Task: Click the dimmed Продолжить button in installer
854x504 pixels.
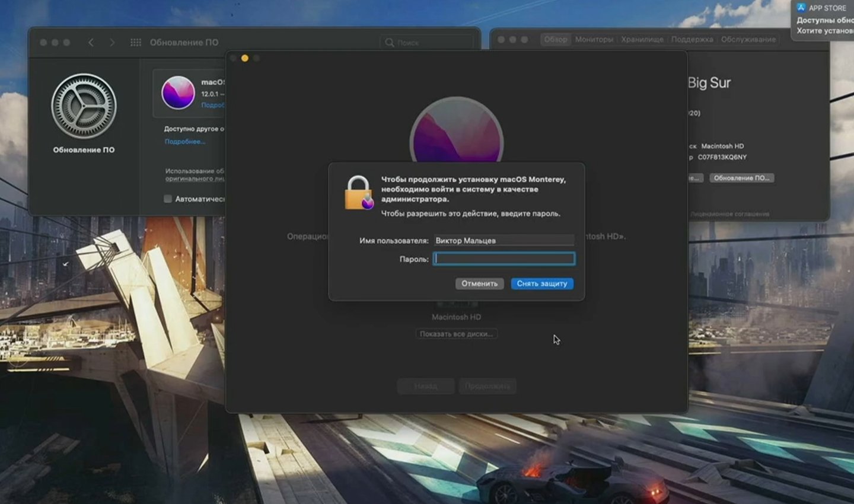Action: point(487,386)
